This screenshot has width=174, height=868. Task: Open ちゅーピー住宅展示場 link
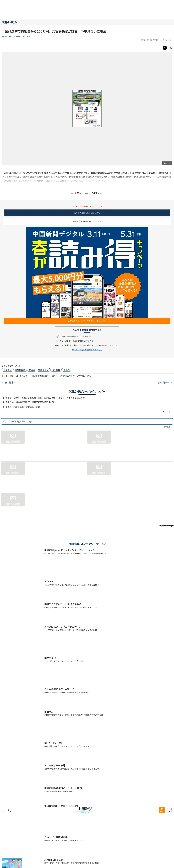(56, 837)
